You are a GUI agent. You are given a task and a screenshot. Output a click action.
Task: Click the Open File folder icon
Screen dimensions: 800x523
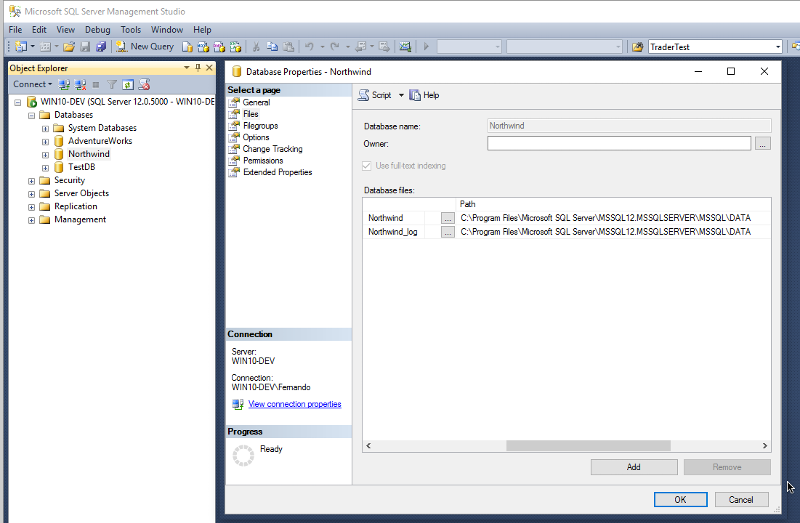click(69, 47)
